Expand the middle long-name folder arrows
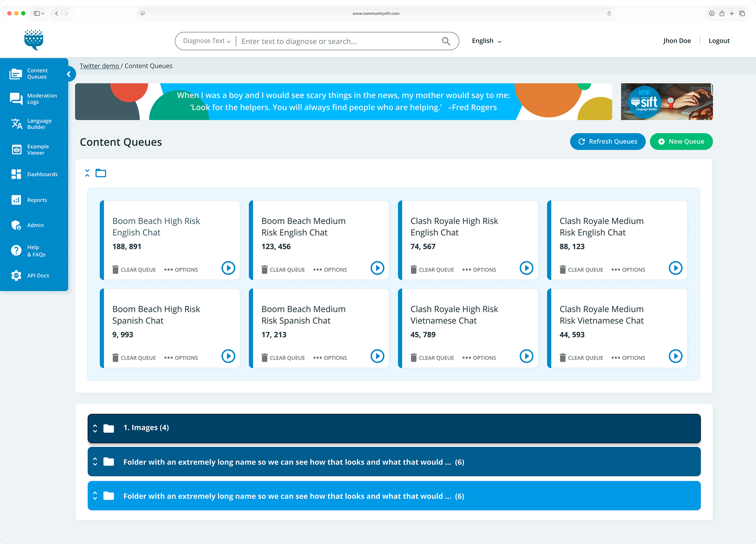Screen dimensions: 756x544 pyautogui.click(x=95, y=462)
